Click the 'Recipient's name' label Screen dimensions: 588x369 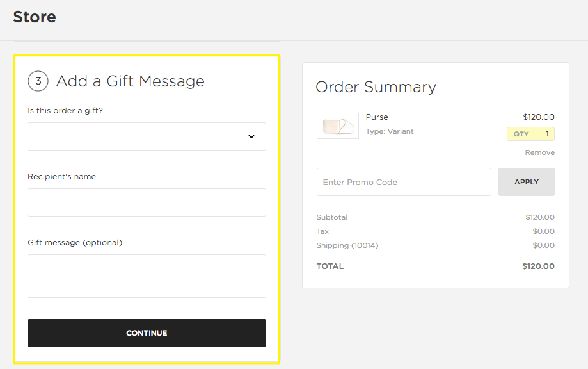(61, 177)
